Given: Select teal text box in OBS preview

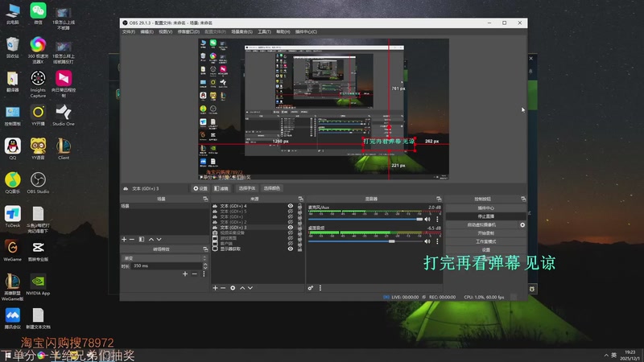Looking at the screenshot, I should tap(389, 144).
